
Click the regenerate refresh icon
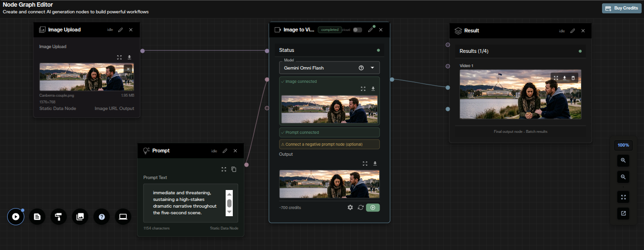tap(361, 208)
